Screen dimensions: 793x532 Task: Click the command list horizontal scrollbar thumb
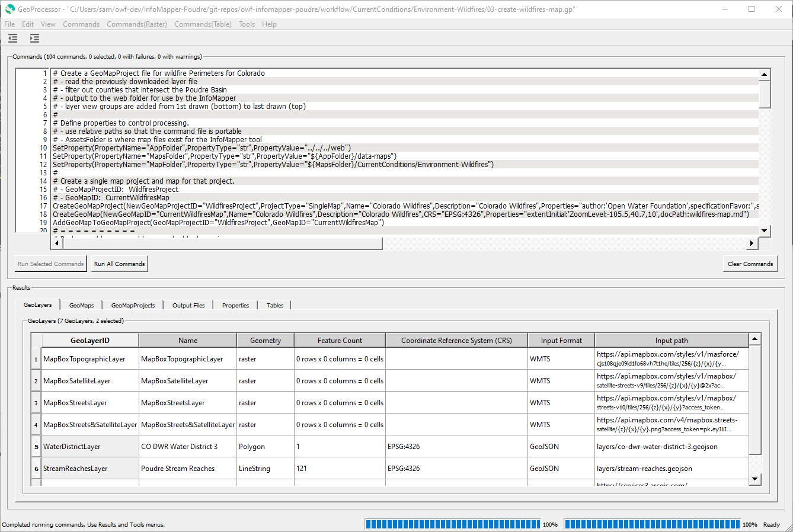coord(223,243)
